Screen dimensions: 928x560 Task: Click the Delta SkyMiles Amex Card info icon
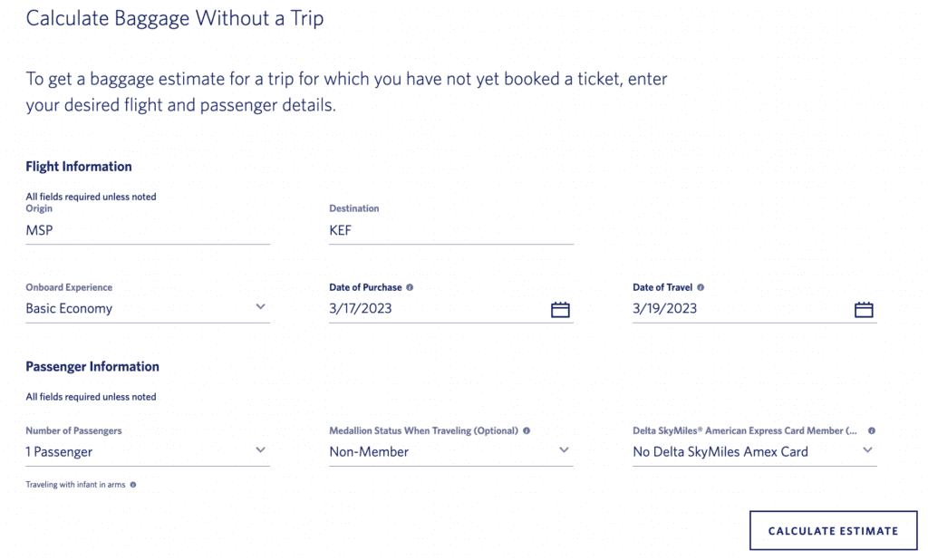click(x=872, y=431)
